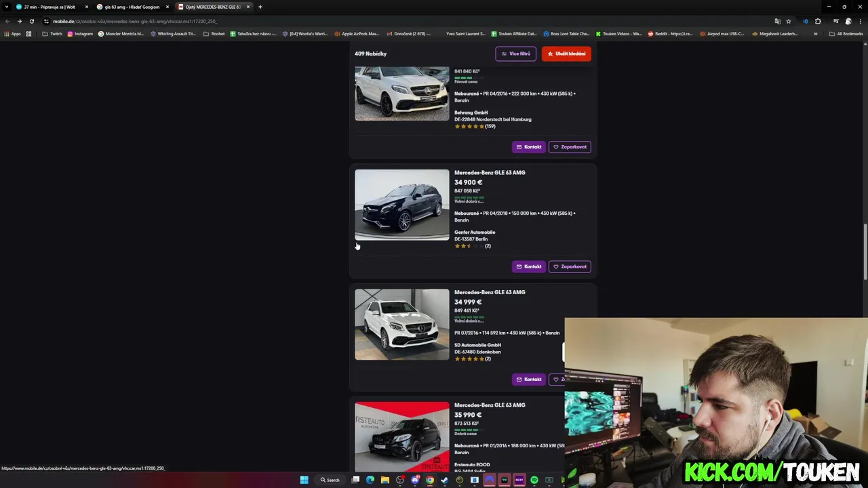Click the page vertical scrollbar thumb
868x488 pixels.
[865, 251]
